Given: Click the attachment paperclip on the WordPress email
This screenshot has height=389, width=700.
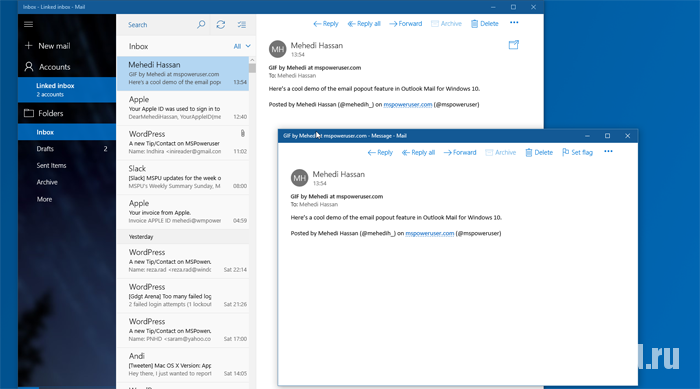Looking at the screenshot, I should point(242,133).
